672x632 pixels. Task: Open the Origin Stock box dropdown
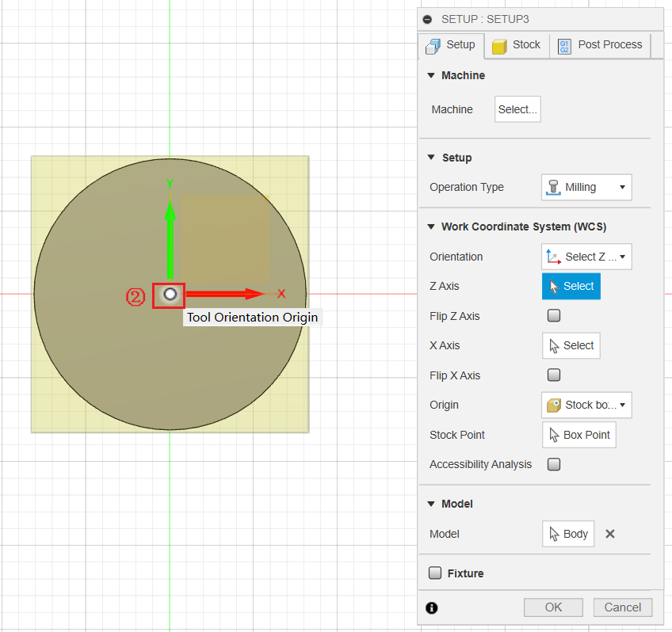(621, 405)
